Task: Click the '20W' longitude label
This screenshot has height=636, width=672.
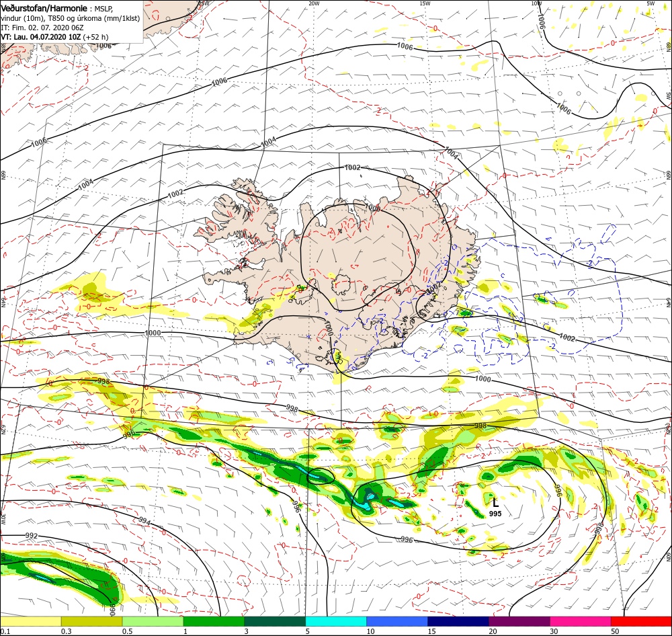Action: pyautogui.click(x=314, y=3)
